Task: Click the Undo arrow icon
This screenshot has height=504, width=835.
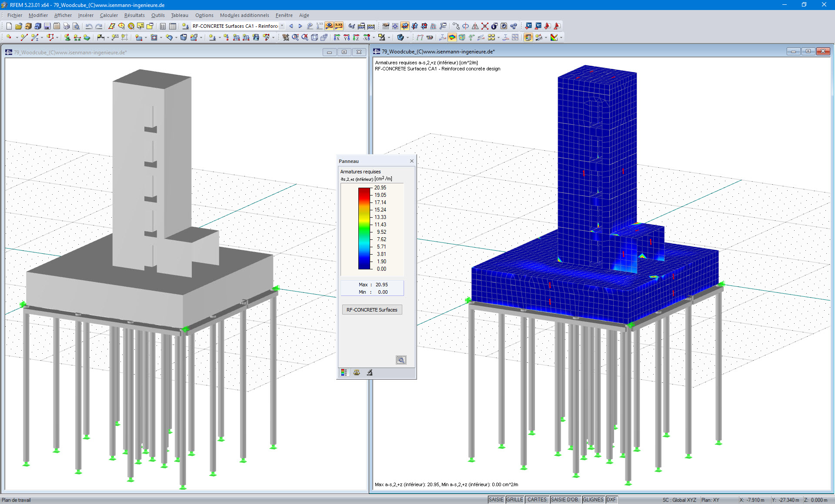Action: click(89, 26)
